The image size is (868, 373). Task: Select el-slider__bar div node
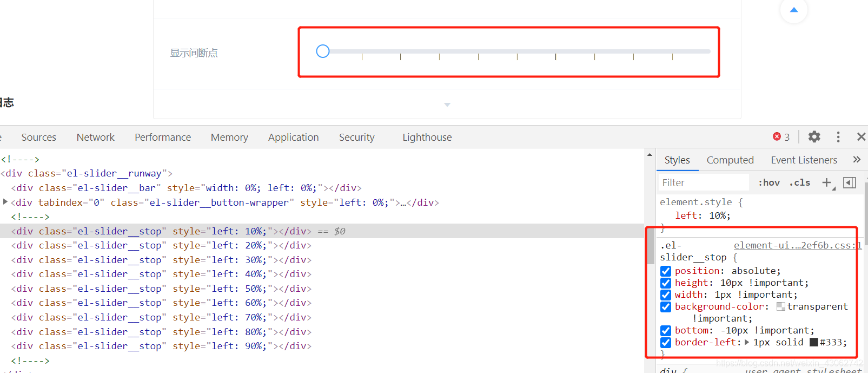[x=187, y=188]
